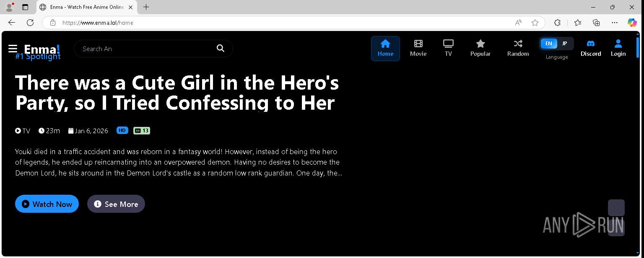Viewport: 644px width, 258px height.
Task: Open the TV section
Action: [x=448, y=49]
